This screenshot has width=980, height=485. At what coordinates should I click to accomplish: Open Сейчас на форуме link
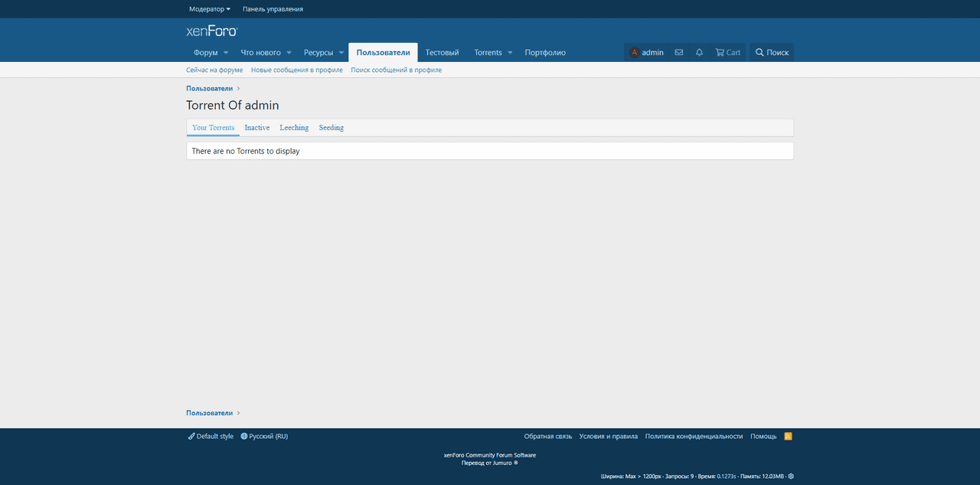[214, 70]
